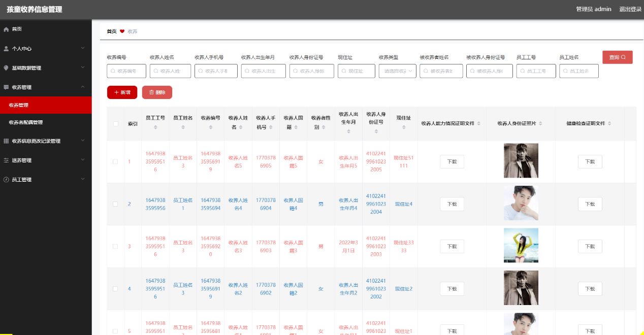Image resolution: width=644 pixels, height=335 pixels.
Task: Click the 收养人姓名 search input
Action: pyautogui.click(x=170, y=71)
